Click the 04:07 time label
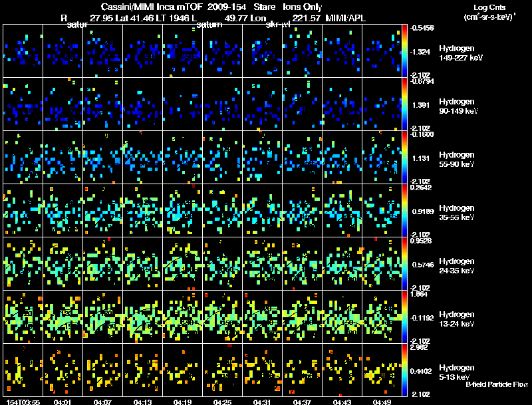 point(103,402)
